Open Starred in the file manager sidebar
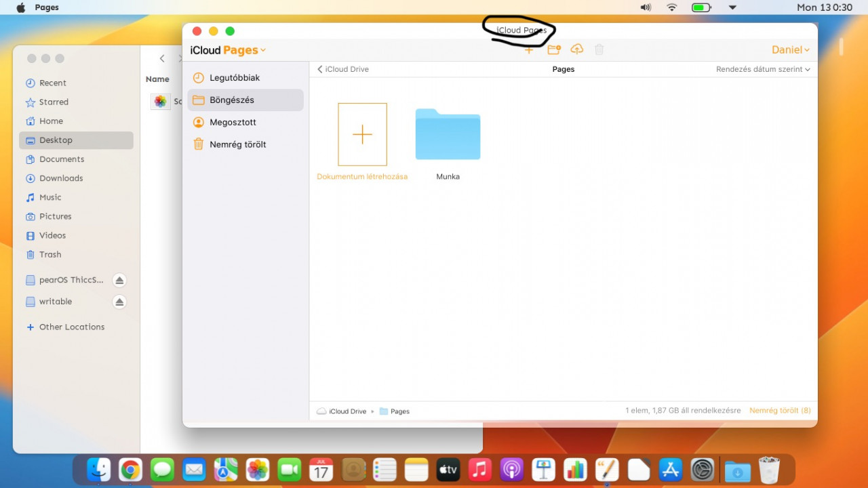 coord(76,102)
